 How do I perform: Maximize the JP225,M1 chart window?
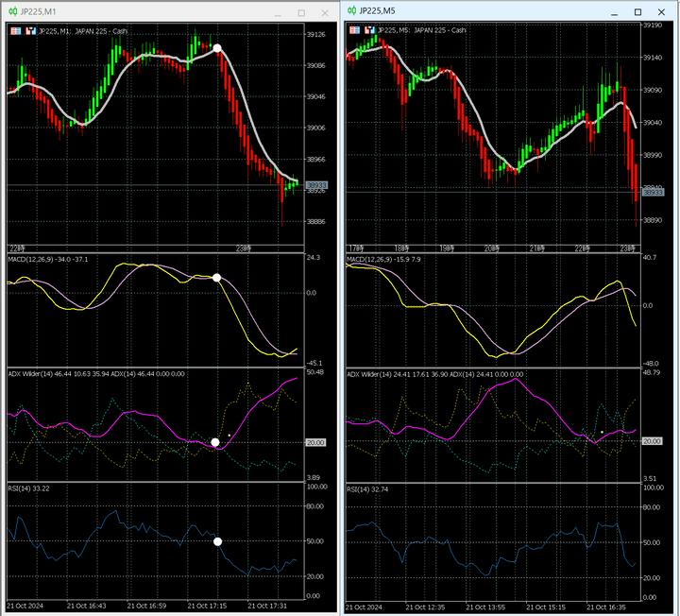301,12
